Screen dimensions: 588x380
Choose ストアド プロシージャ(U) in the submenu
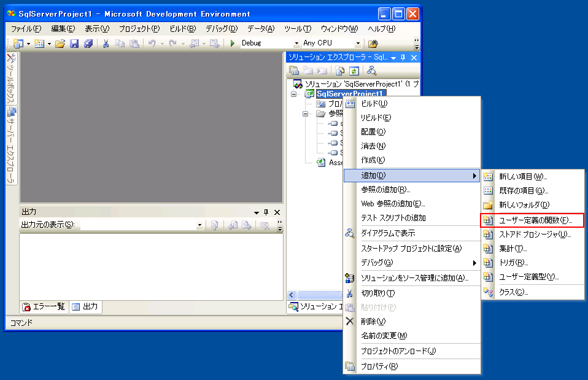click(533, 235)
